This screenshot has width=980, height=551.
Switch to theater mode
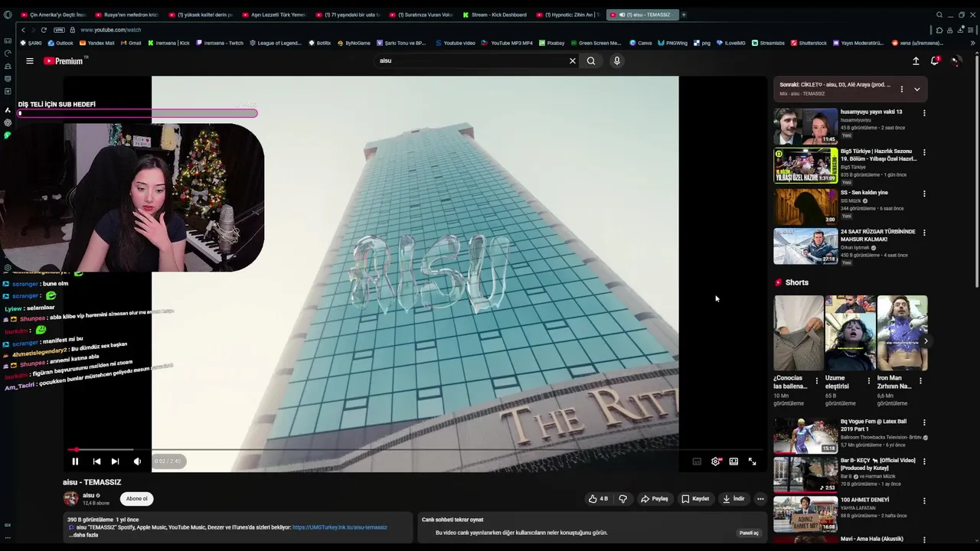point(733,461)
